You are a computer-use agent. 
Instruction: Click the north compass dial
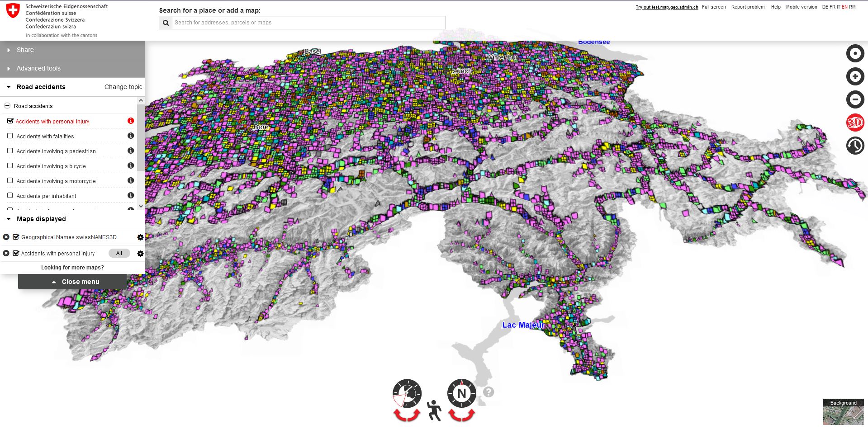click(462, 393)
